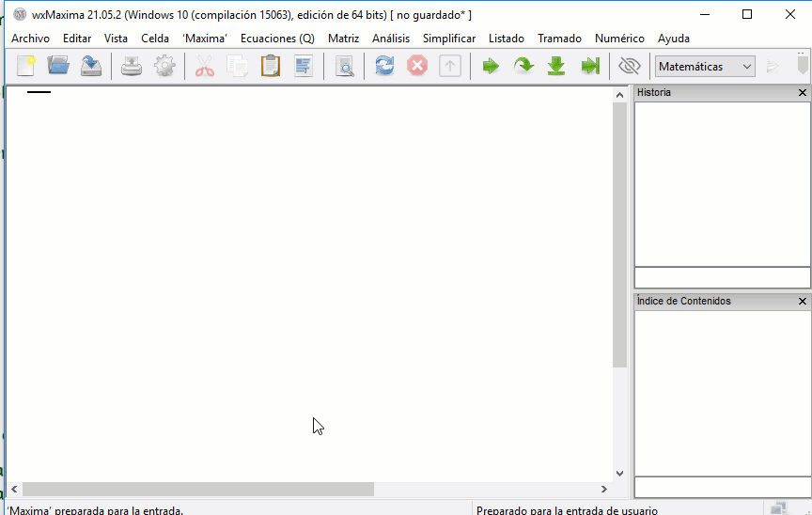Click the greyed play arrow icon after dropdown

[773, 66]
